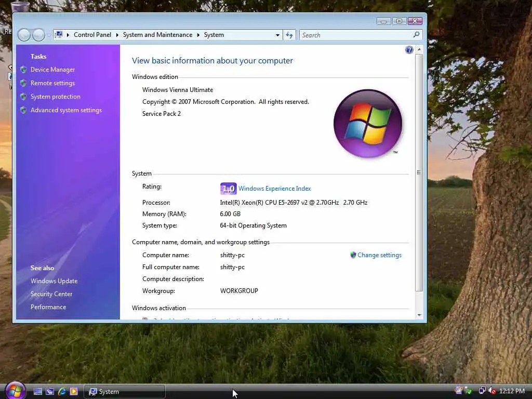
Task: Expand the arrow after System and Maintenance
Action: (198, 35)
